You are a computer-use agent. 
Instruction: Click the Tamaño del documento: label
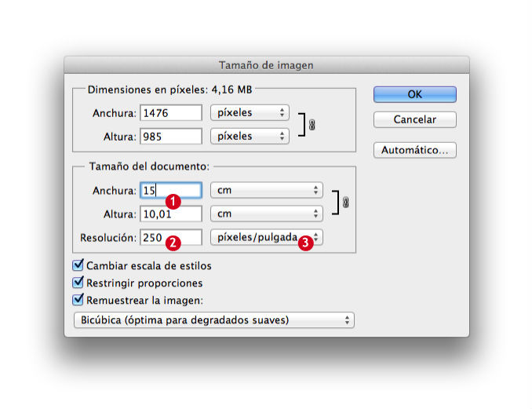[x=149, y=166]
